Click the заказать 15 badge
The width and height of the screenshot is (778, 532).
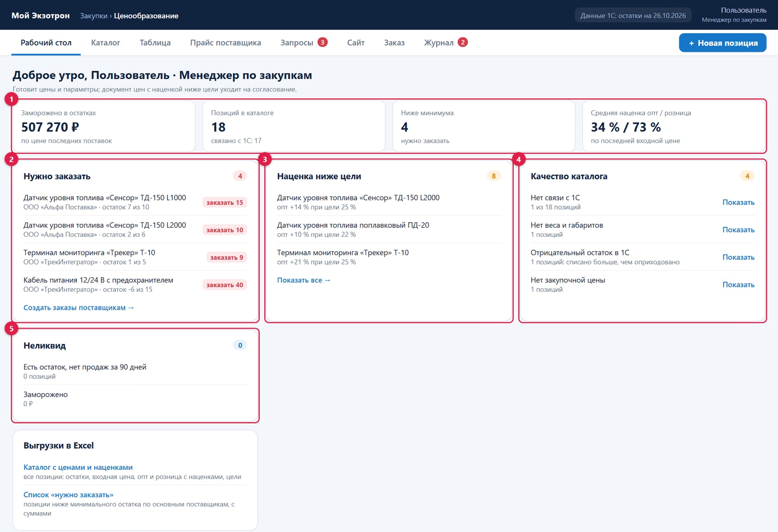pos(225,202)
